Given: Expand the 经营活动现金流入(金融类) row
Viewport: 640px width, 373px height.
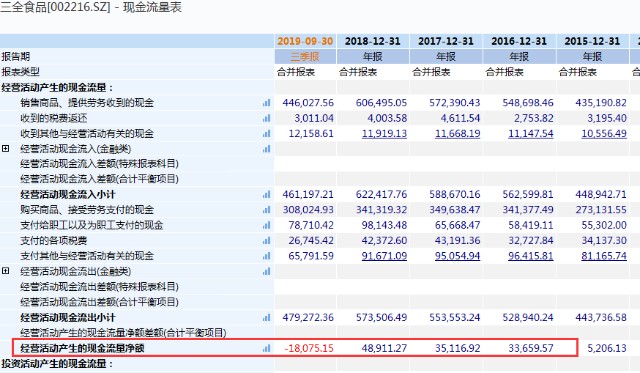Looking at the screenshot, I should (x=5, y=149).
